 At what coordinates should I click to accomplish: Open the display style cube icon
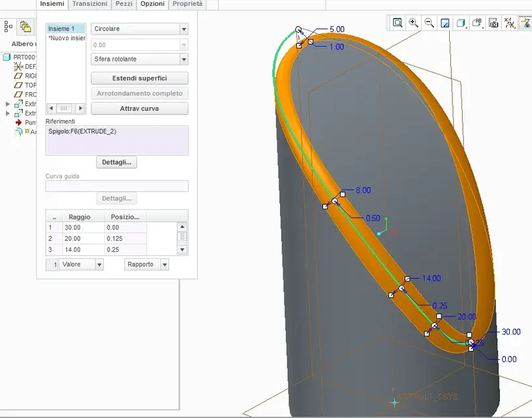click(461, 23)
